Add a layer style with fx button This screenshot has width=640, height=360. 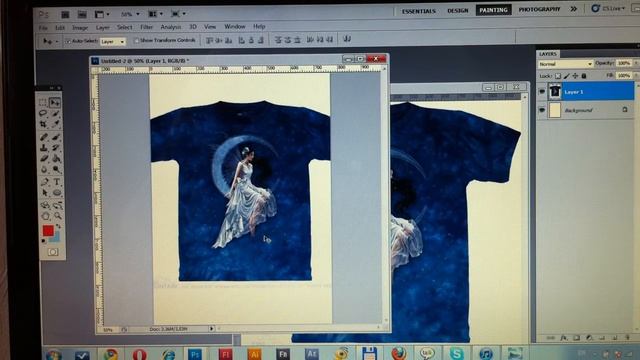(564, 338)
